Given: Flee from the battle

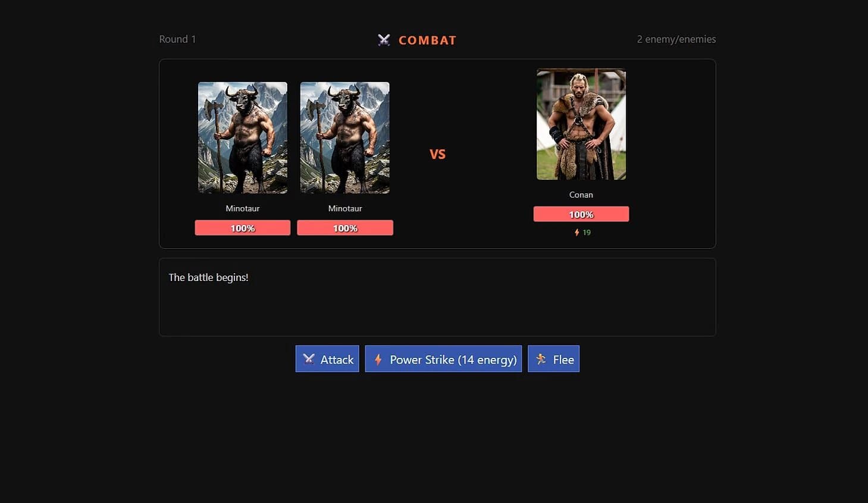Looking at the screenshot, I should [x=554, y=359].
